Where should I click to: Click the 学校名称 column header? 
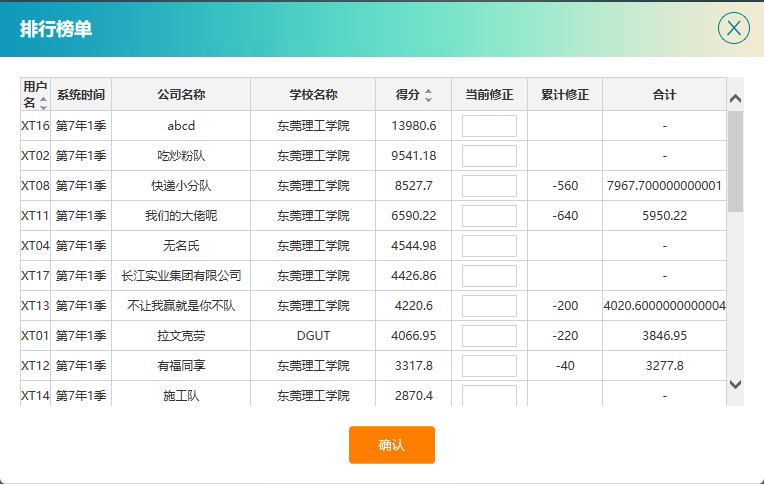313,95
